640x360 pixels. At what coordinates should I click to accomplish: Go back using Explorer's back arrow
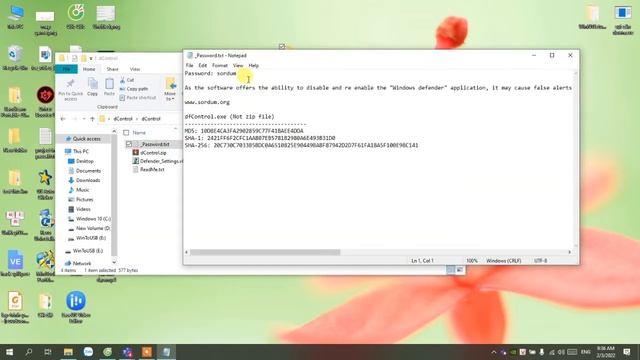tap(63, 119)
